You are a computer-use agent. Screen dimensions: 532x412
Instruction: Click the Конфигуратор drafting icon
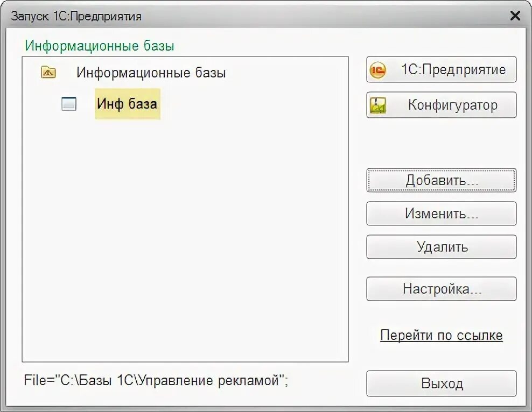378,105
